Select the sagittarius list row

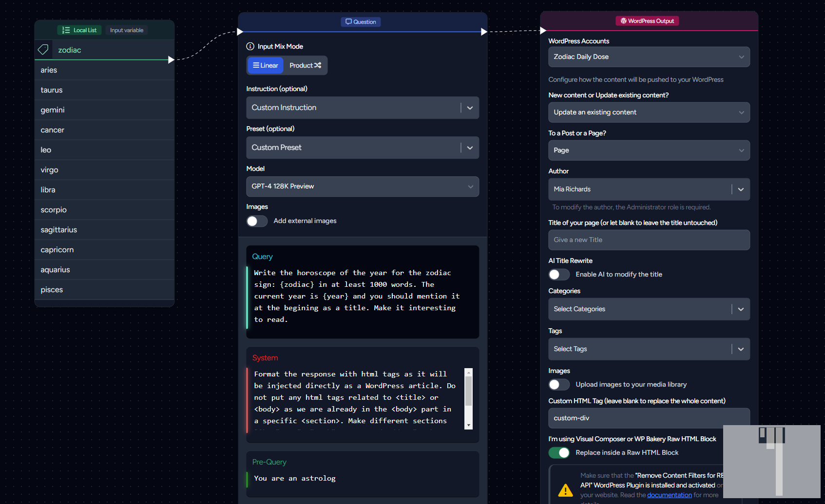[104, 230]
